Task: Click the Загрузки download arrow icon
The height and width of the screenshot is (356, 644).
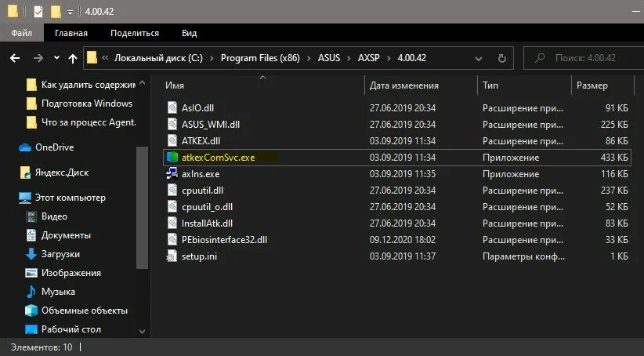Action: [31, 253]
